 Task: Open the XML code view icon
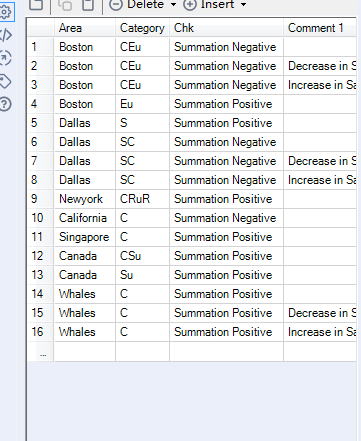pos(6,35)
